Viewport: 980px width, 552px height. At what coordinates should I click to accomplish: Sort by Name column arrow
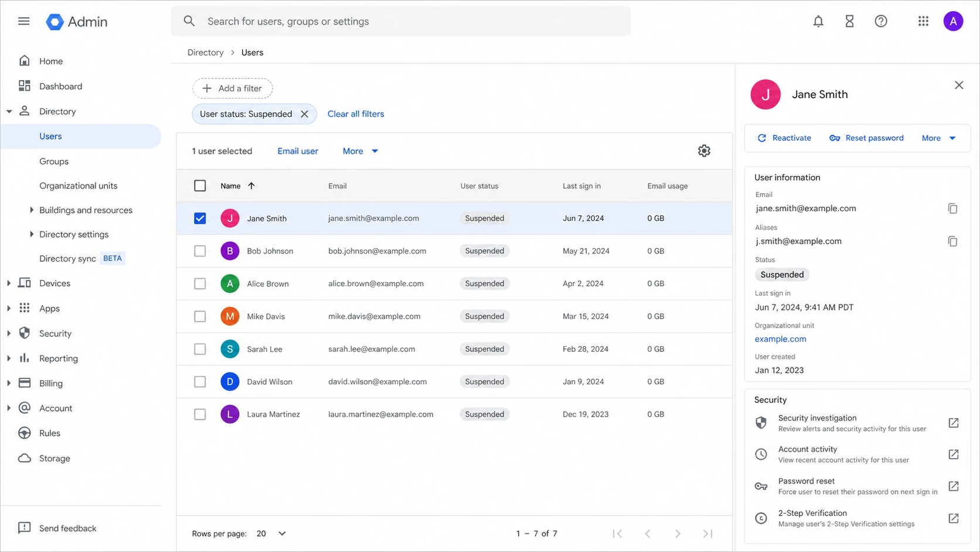coord(251,185)
